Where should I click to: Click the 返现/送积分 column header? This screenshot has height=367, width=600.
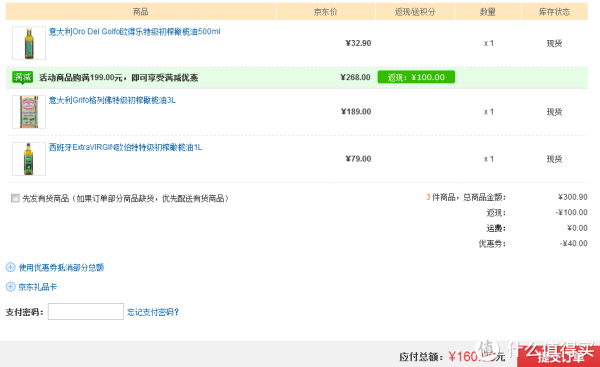pos(415,11)
